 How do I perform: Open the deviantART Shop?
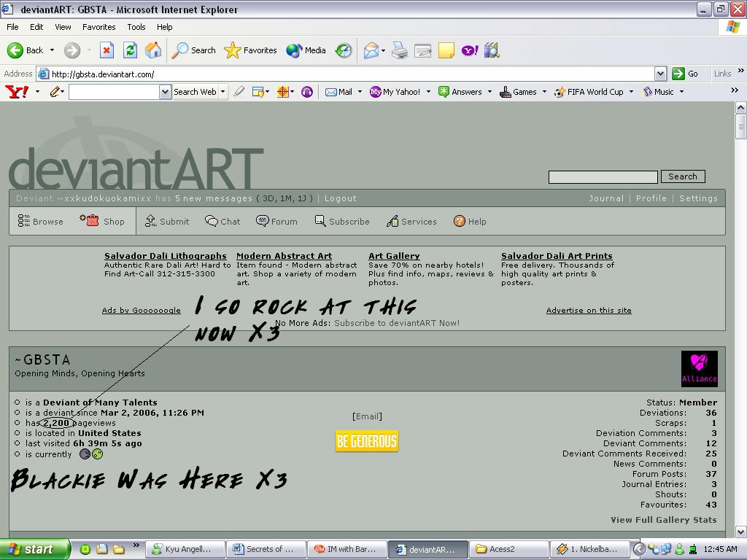click(x=102, y=222)
